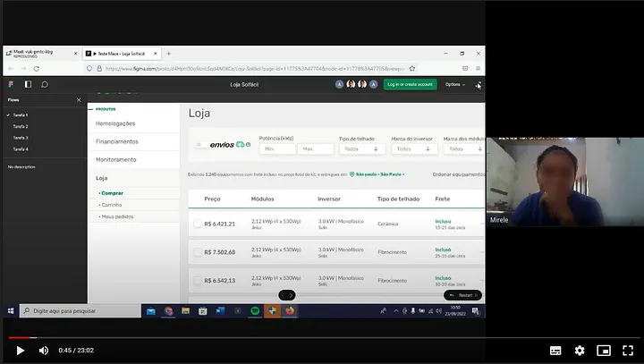Open video player settings gear
The width and height of the screenshot is (644, 364).
tap(580, 351)
